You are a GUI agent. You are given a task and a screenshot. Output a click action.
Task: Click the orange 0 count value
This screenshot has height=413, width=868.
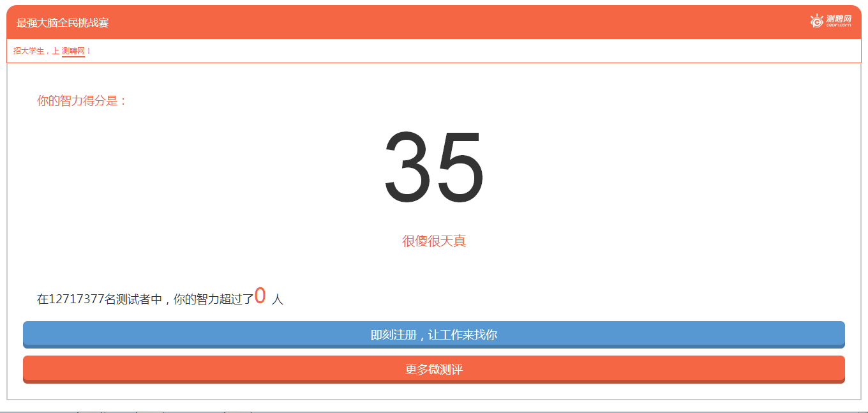(x=260, y=296)
